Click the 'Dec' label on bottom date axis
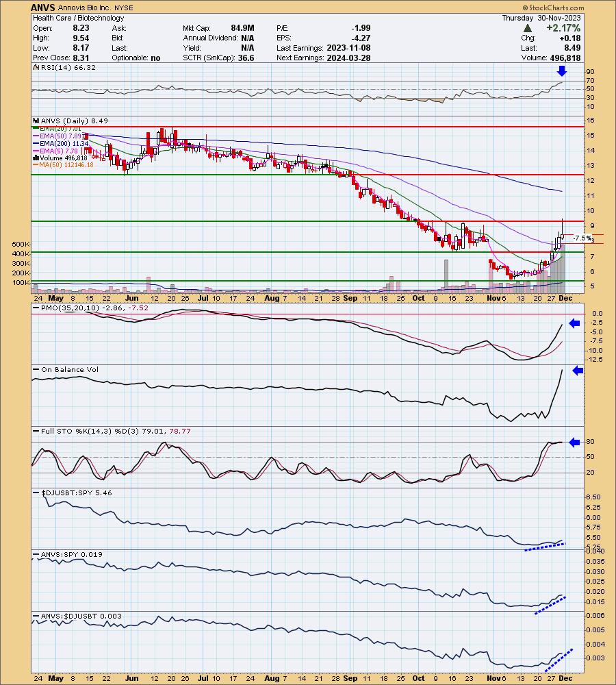616x685 pixels. click(x=565, y=678)
